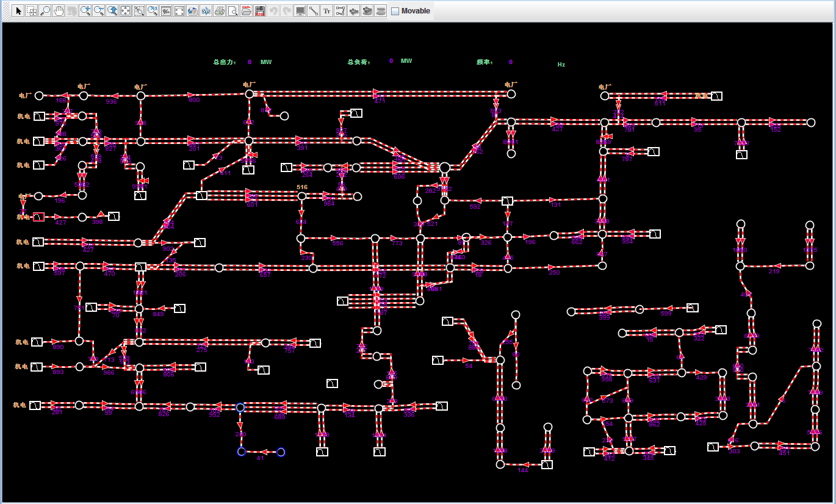This screenshot has height=504, width=836.
Task: Activate the rectangular marquee selection tool
Action: tap(32, 11)
